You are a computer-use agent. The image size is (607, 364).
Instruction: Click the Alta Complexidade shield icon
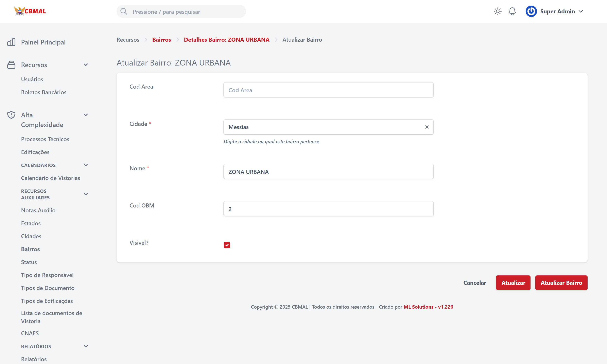tap(11, 115)
